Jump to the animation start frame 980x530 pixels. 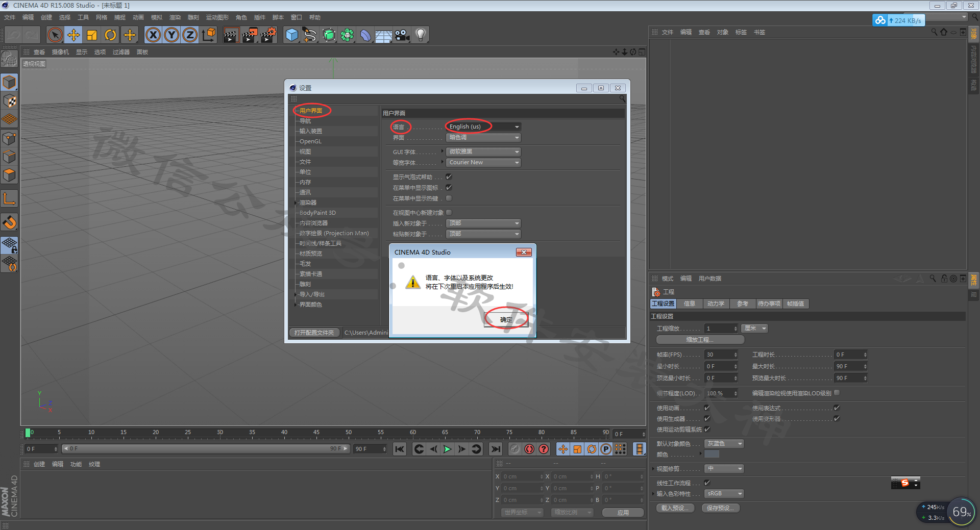[400, 449]
